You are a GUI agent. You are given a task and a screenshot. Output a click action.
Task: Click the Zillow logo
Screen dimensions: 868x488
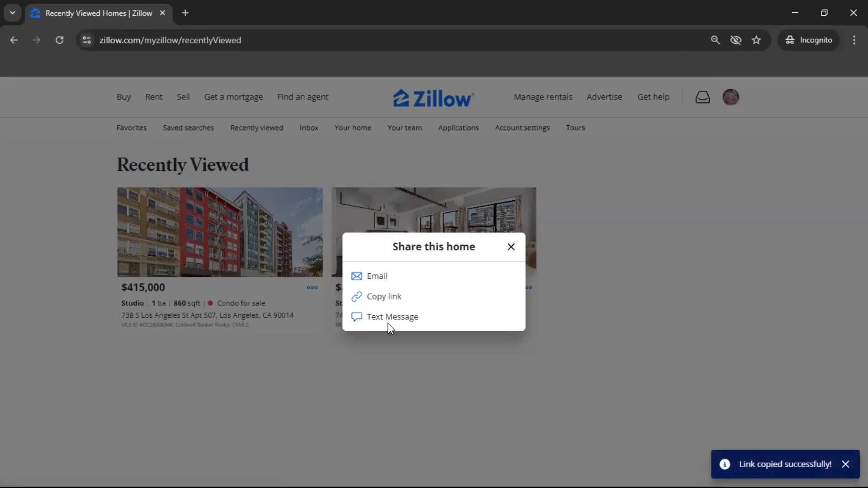click(x=433, y=97)
